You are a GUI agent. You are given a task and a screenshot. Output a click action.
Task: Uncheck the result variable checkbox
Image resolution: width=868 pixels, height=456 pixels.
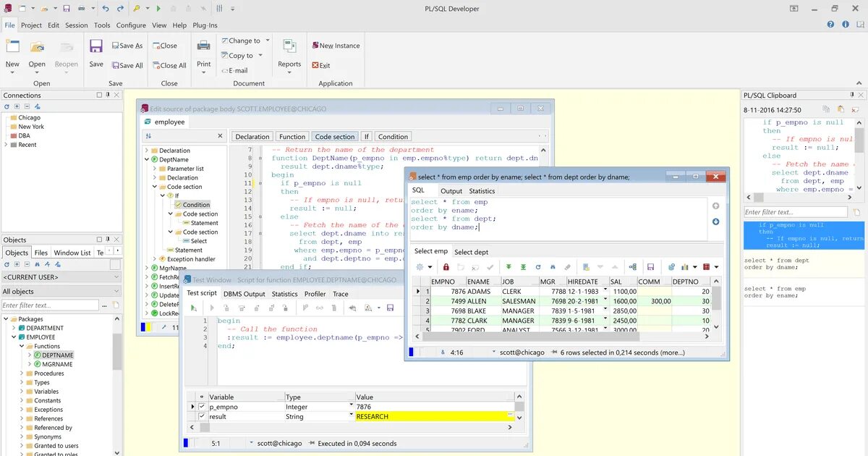[x=202, y=416]
